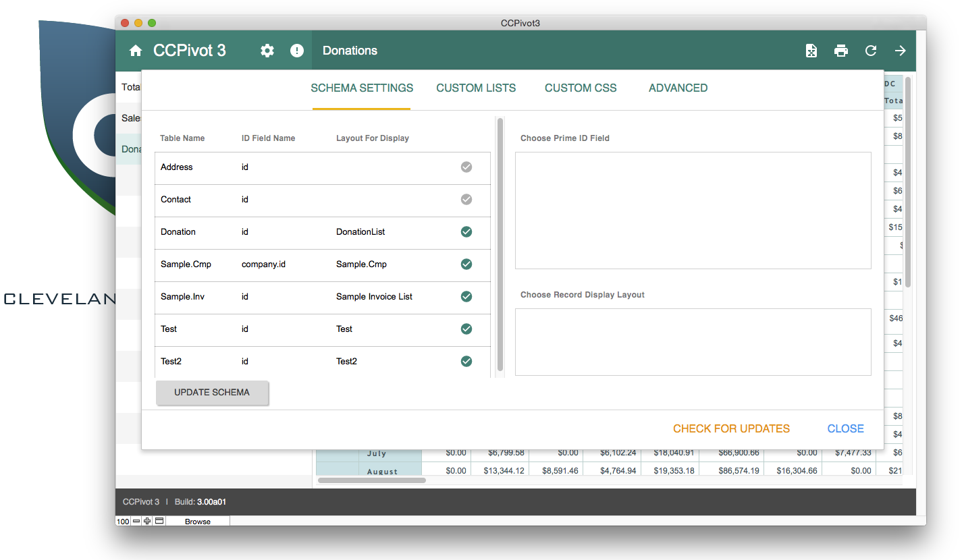This screenshot has width=964, height=560.
Task: Click the CCPivot 3 app title
Action: [190, 51]
